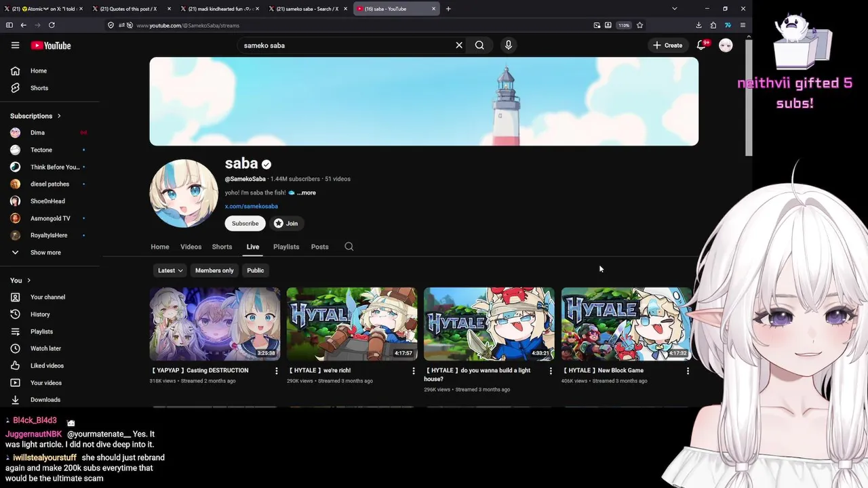Open the browser downloads arrow icon
The image size is (868, 488).
tap(698, 25)
